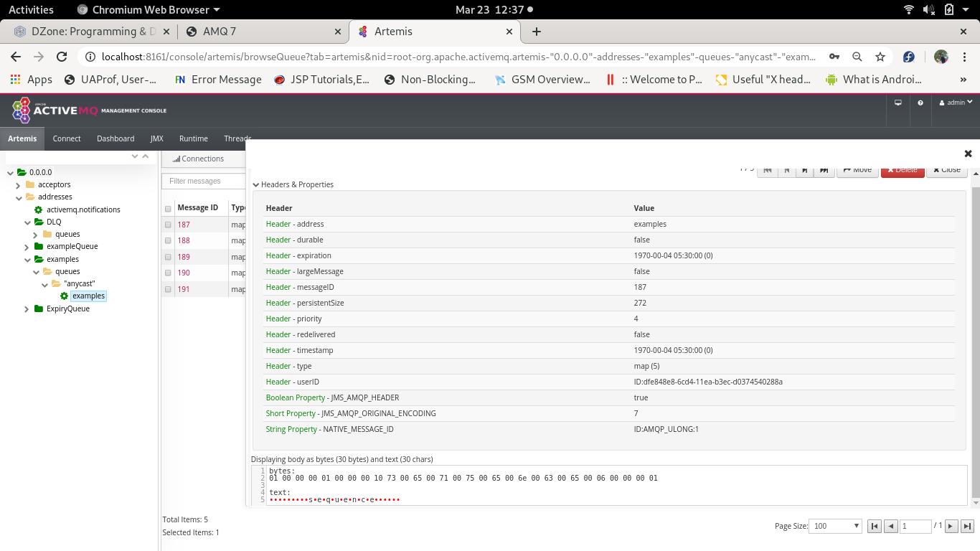The image size is (980, 551).
Task: Expand the acceptors tree folder
Action: click(x=18, y=185)
